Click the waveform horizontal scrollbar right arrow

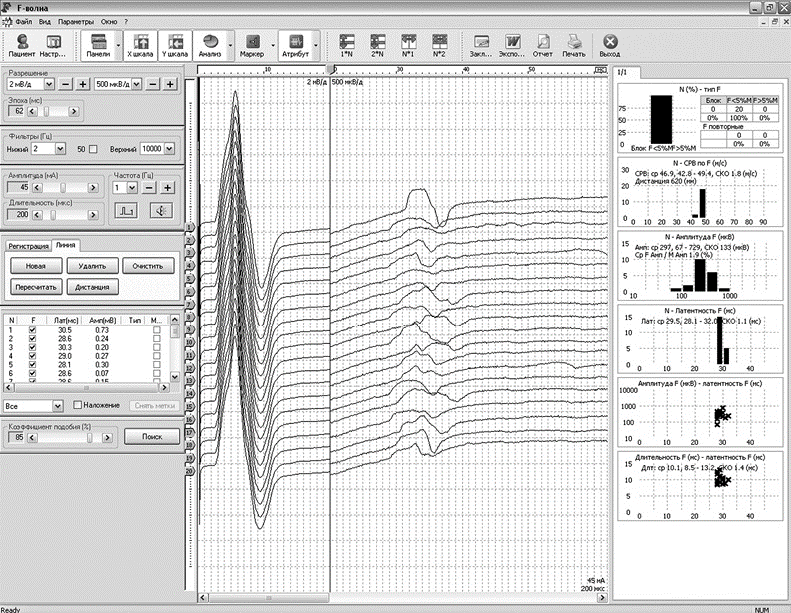(602, 597)
